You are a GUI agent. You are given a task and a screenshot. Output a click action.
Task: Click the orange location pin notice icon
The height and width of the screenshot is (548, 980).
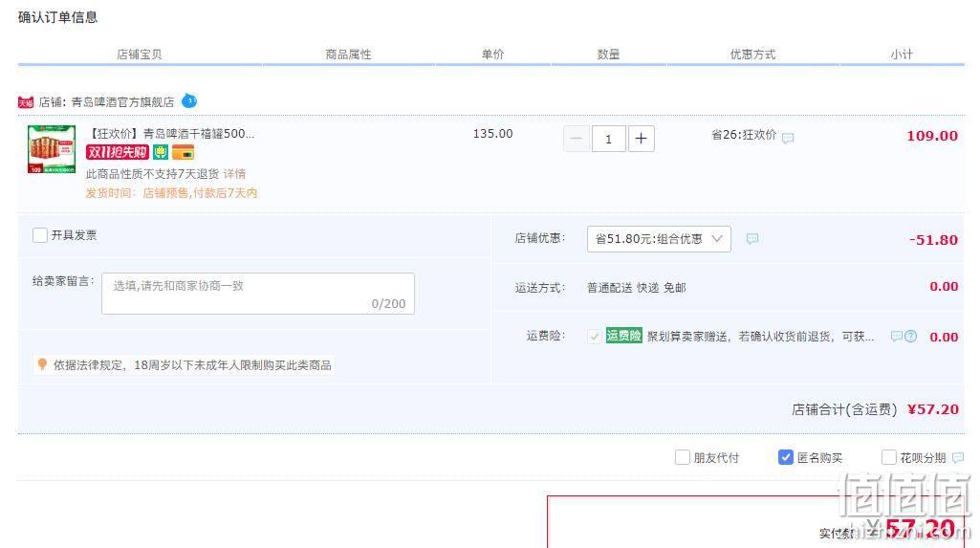click(x=42, y=364)
